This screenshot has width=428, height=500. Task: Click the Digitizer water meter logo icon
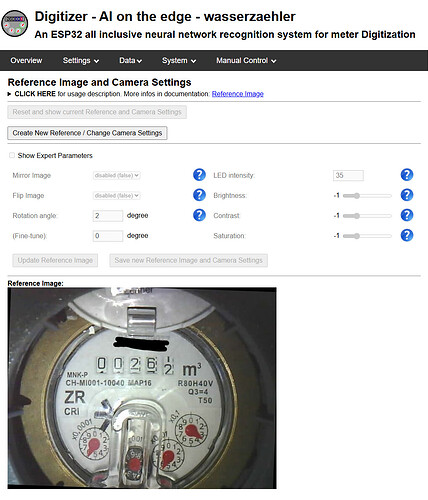pos(15,23)
